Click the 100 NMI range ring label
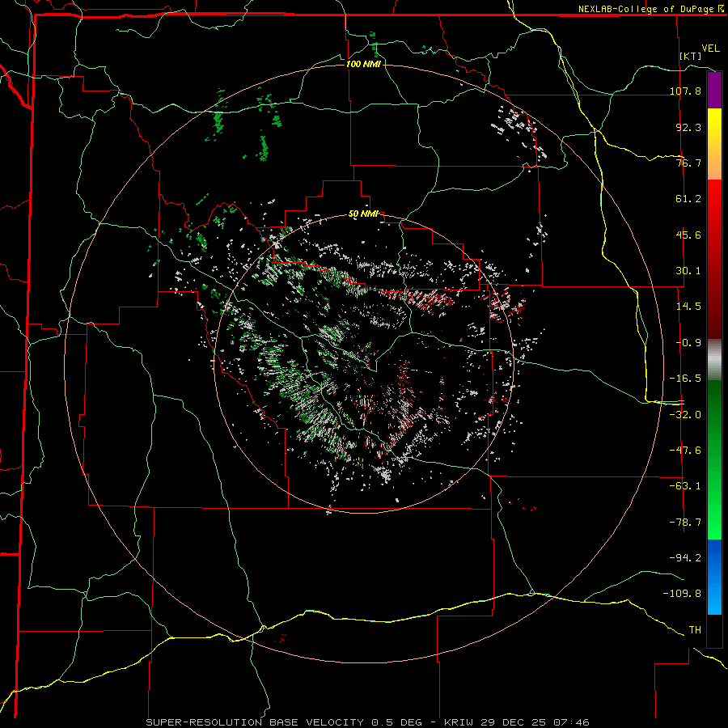728x728 pixels. click(x=363, y=64)
